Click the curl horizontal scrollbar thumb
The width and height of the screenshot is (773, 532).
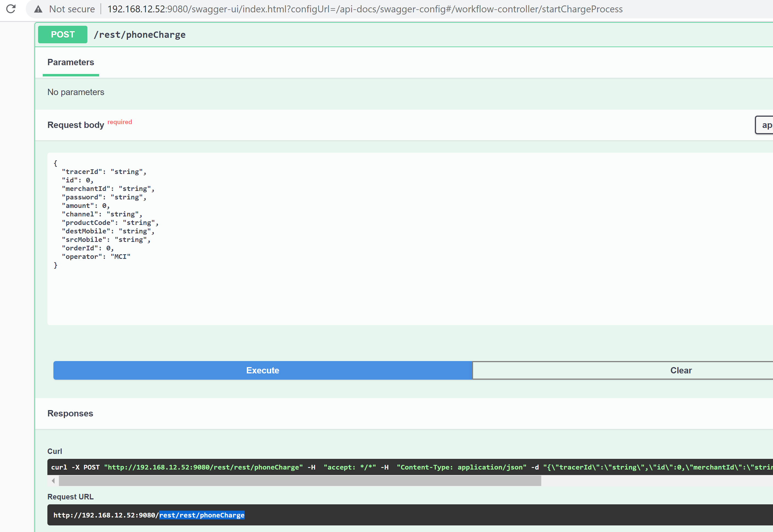[x=300, y=481]
